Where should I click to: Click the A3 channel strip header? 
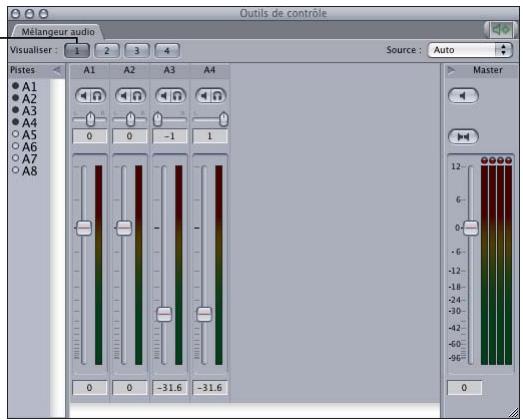[169, 70]
